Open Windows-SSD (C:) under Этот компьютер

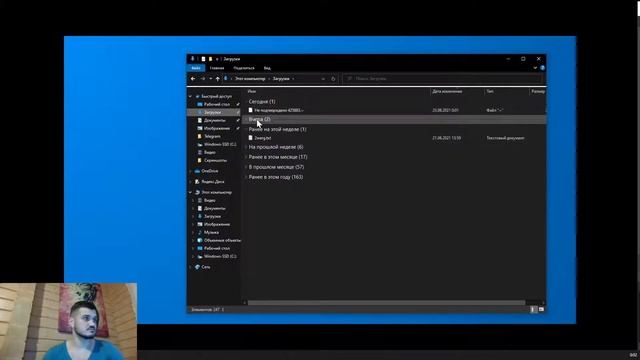pyautogui.click(x=220, y=256)
